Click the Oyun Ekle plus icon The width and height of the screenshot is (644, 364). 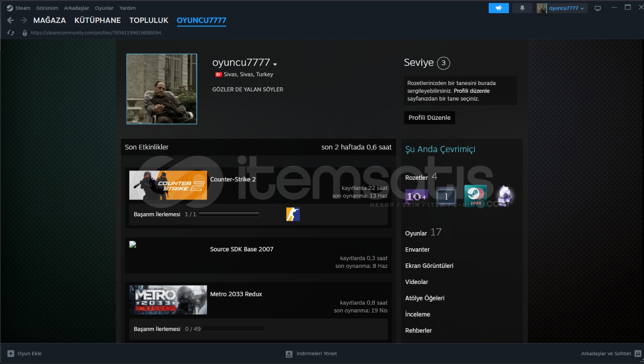11,354
